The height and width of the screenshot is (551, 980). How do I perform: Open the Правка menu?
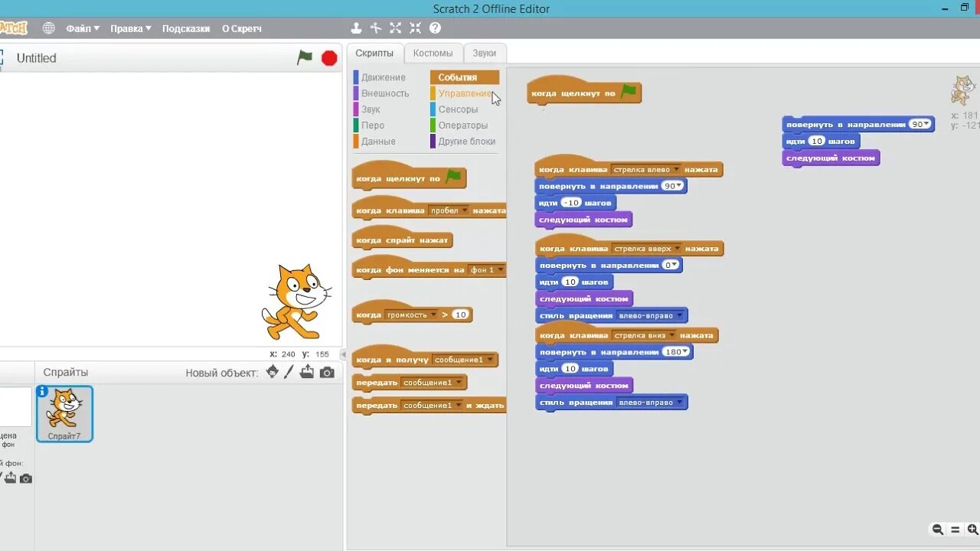point(131,28)
